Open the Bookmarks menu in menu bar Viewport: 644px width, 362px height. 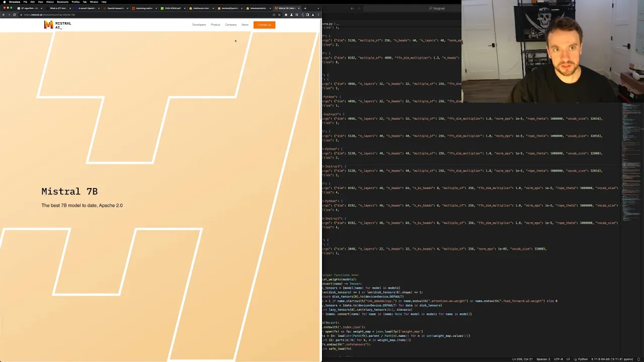[x=63, y=2]
